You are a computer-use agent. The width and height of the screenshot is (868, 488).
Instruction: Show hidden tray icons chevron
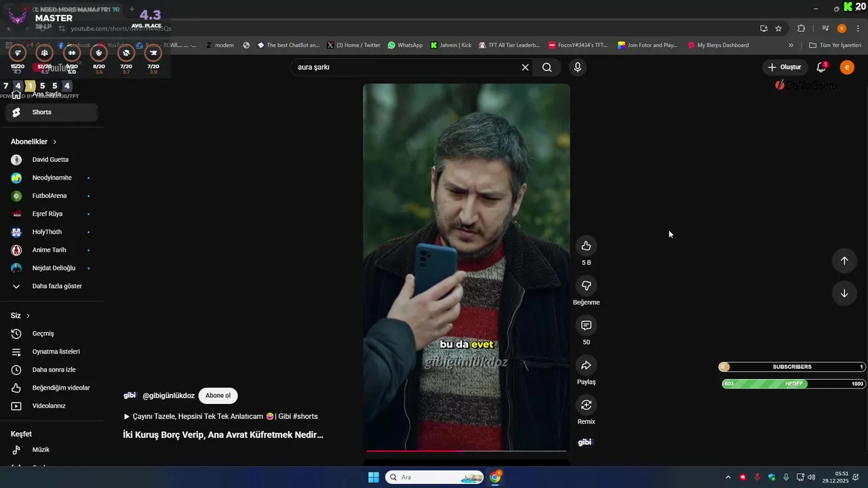[x=728, y=477]
